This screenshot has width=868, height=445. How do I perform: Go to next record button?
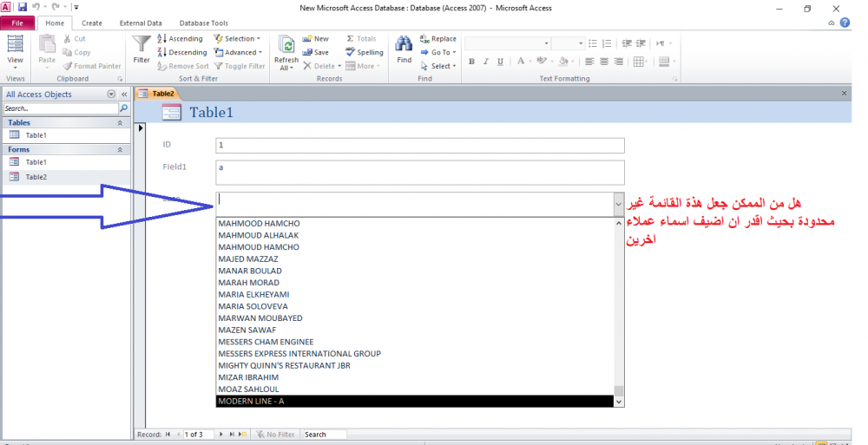(x=220, y=435)
